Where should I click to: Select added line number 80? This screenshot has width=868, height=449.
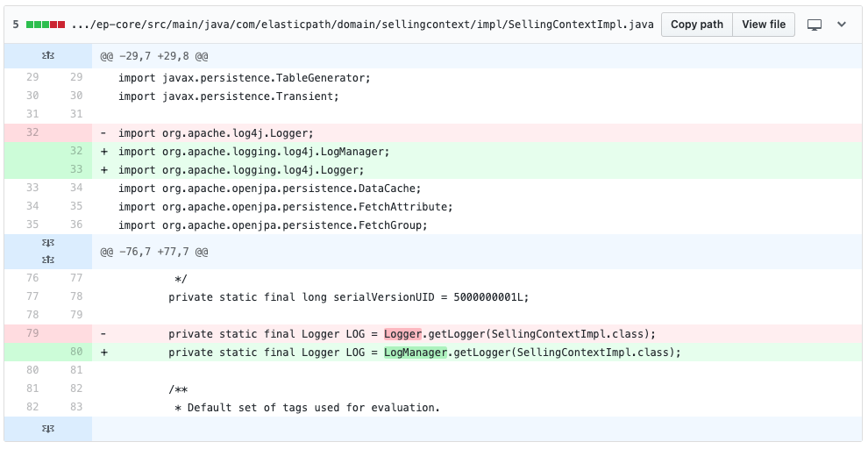(76, 352)
